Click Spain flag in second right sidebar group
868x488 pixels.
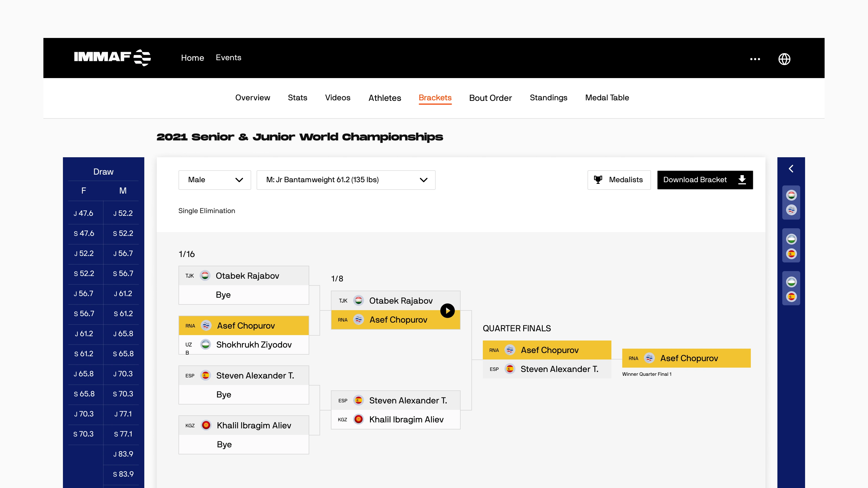(x=791, y=253)
